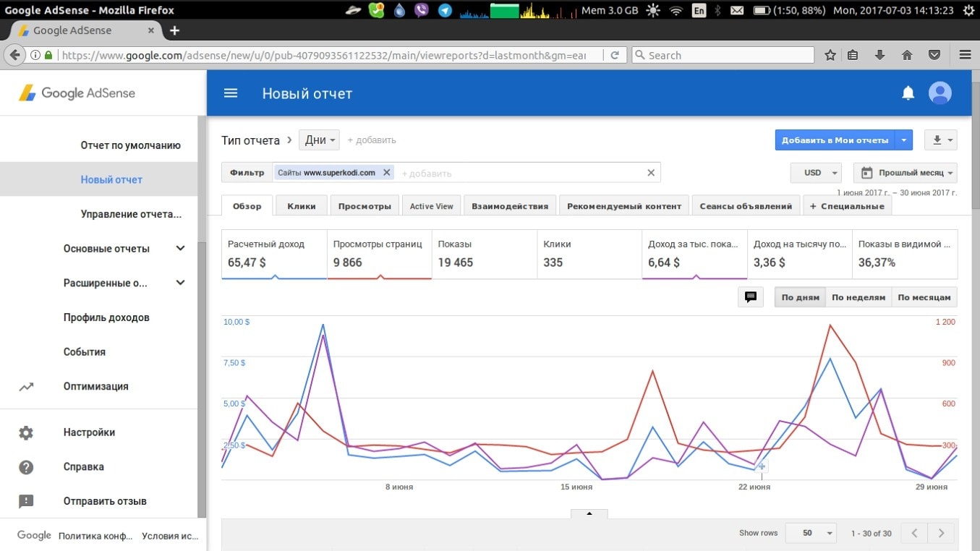Toggle chart annotations comment icon
Image resolution: width=980 pixels, height=551 pixels.
751,297
